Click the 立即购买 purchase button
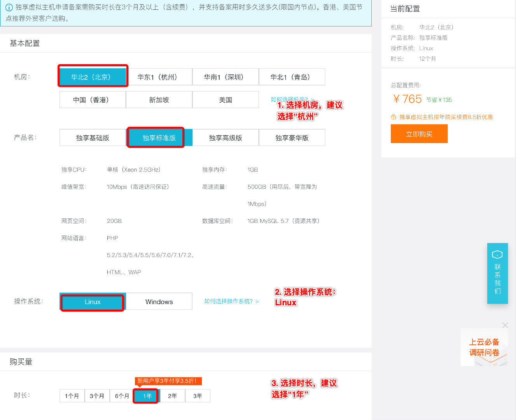Screen dimensions: 516x420 point(419,133)
